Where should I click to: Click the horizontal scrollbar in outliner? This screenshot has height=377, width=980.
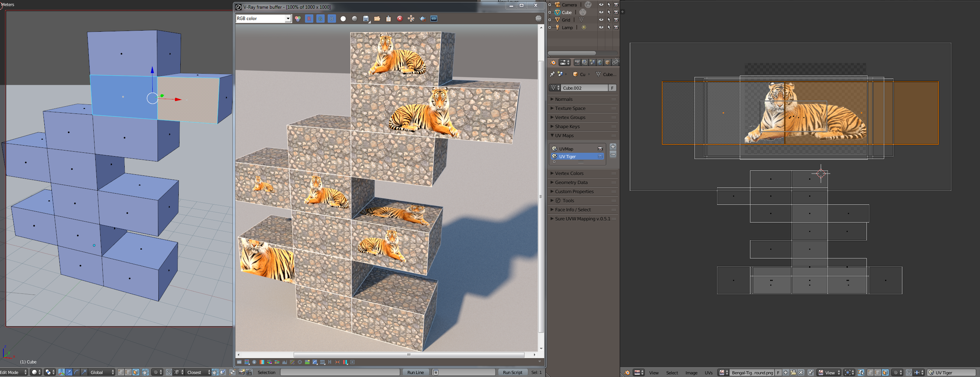(x=571, y=53)
